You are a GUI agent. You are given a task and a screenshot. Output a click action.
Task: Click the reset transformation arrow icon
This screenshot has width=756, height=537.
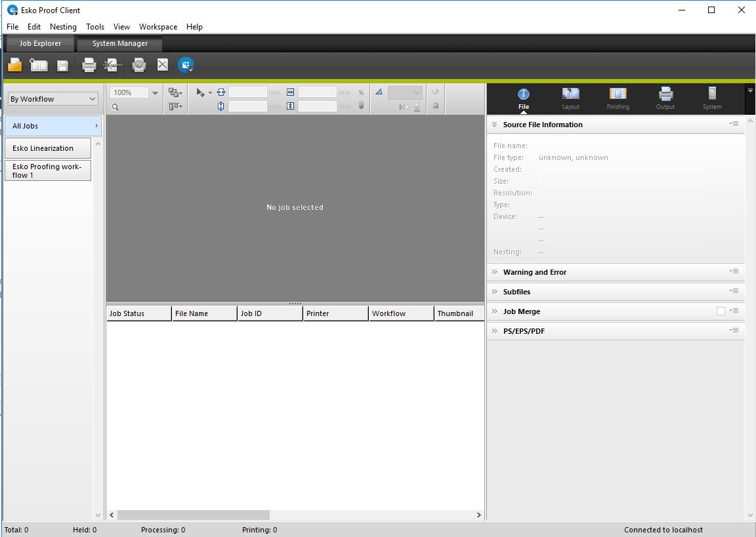(435, 92)
